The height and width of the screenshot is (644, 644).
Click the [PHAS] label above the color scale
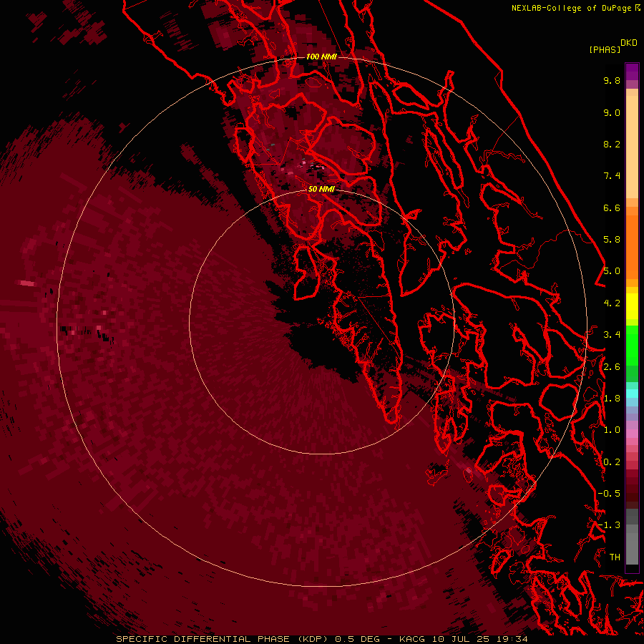[x=605, y=49]
